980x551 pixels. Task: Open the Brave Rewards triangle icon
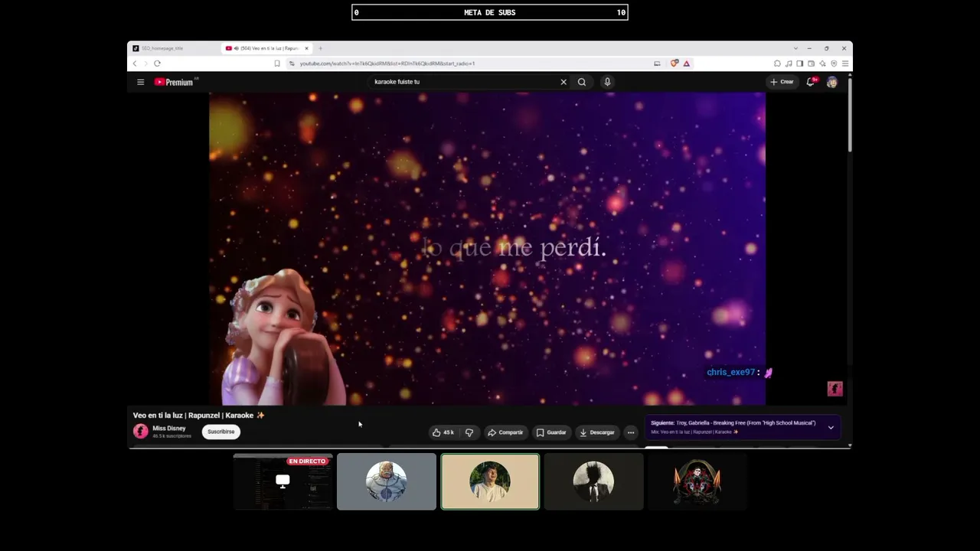tap(687, 64)
